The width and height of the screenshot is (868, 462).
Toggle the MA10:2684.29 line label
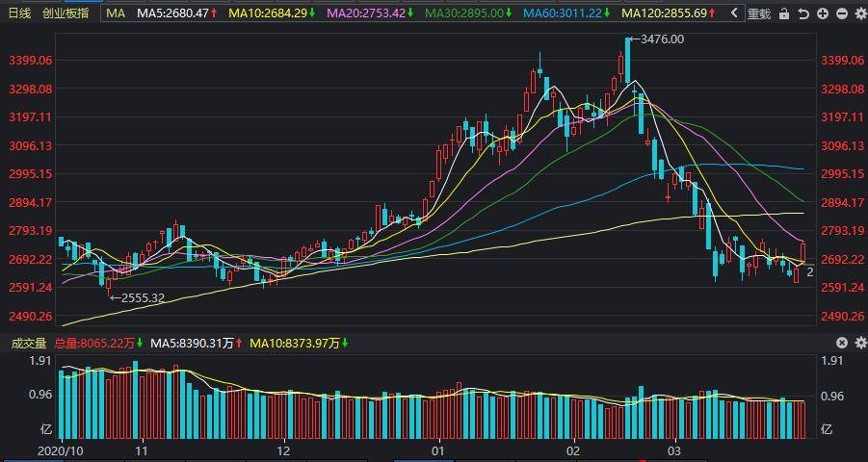tap(272, 13)
